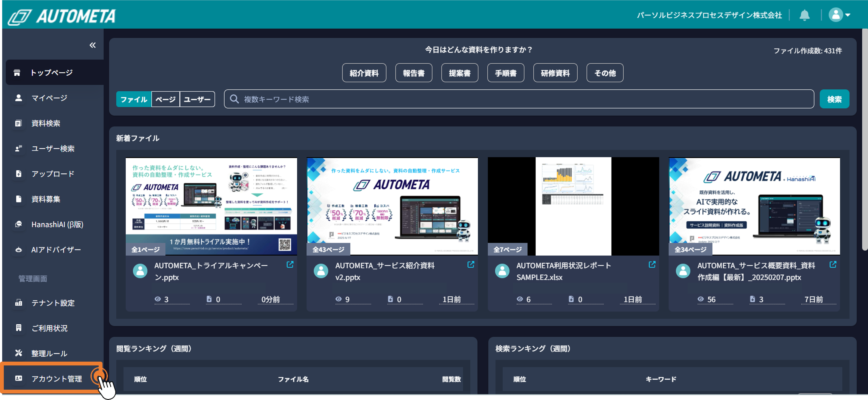The width and height of the screenshot is (868, 400).
Task: Click the 手順書 category button
Action: tap(505, 73)
